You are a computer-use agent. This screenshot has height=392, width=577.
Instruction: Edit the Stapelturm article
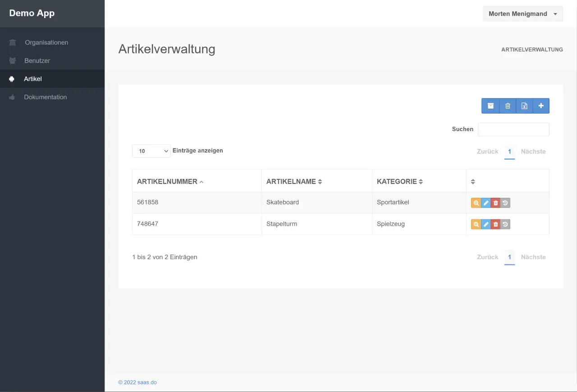click(486, 224)
